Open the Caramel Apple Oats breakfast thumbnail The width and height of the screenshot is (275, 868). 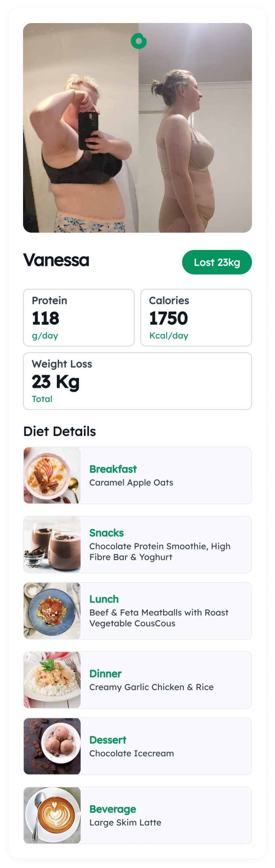coord(52,475)
